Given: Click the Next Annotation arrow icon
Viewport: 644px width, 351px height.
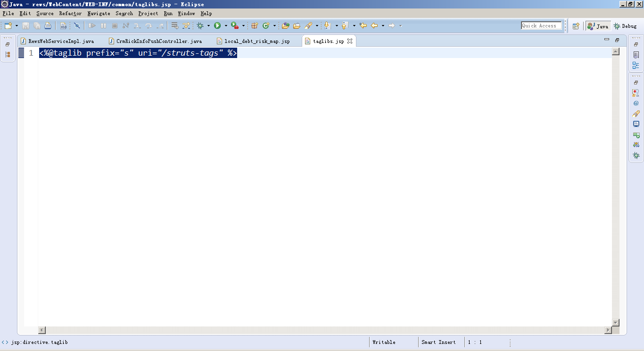Looking at the screenshot, I should (x=328, y=25).
